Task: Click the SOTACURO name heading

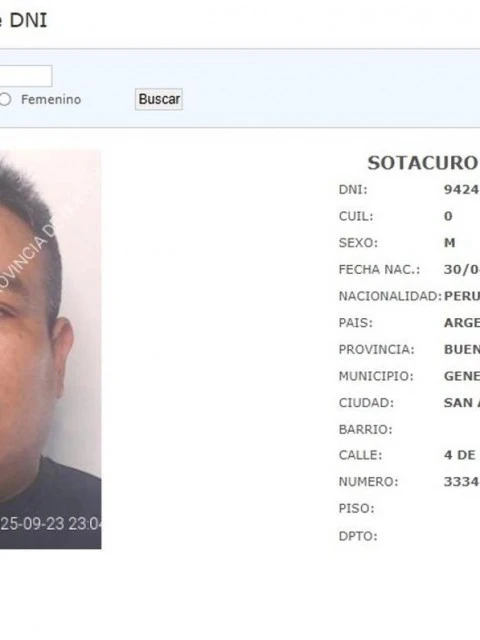Action: pyautogui.click(x=423, y=163)
